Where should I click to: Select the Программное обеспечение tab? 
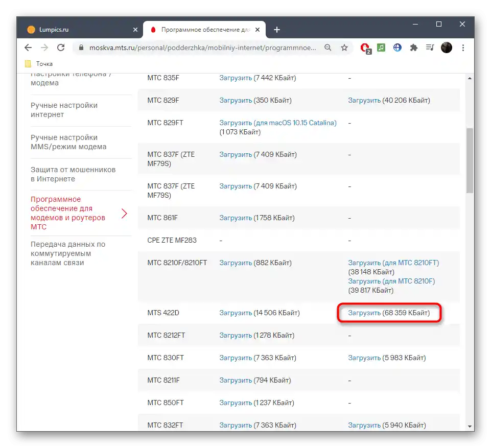point(204,30)
